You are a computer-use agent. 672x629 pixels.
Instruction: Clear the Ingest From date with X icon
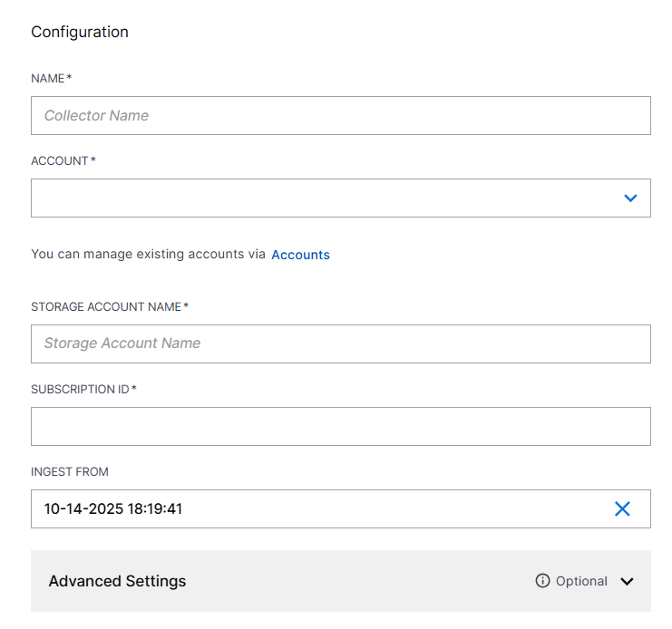[x=622, y=509]
